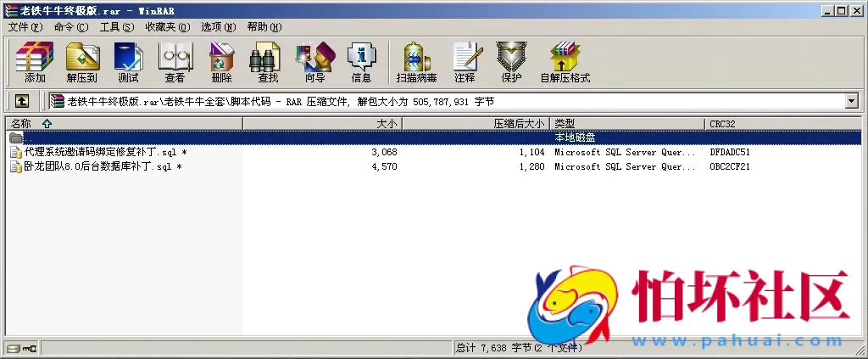This screenshot has width=868, height=359.
Task: Sort by 名称 column header
Action: coord(124,124)
